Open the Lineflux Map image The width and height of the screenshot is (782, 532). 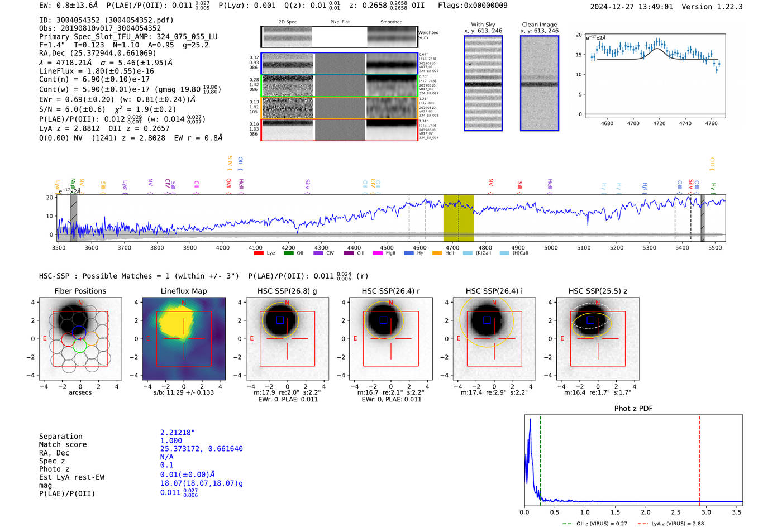(184, 338)
